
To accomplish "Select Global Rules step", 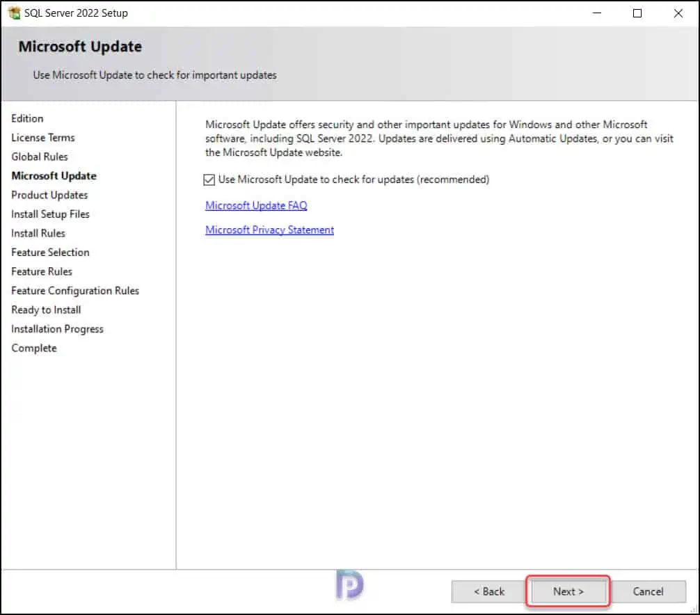I will [39, 157].
